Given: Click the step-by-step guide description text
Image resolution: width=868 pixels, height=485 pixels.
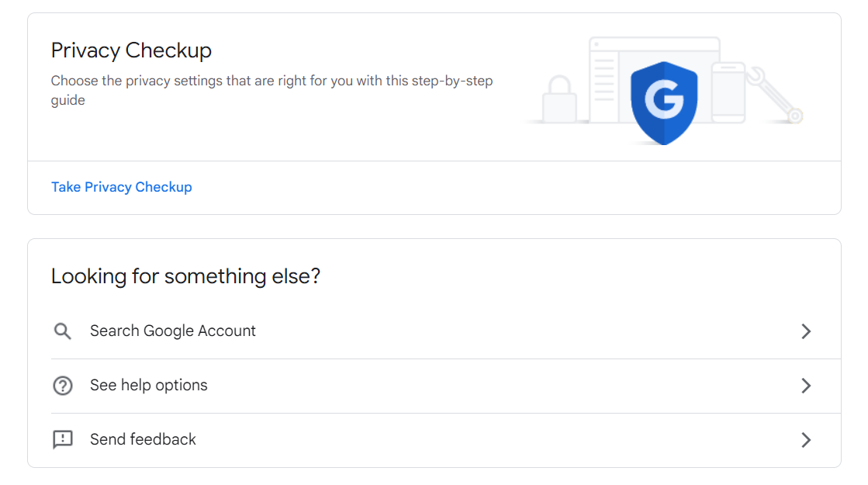Looking at the screenshot, I should [x=271, y=90].
